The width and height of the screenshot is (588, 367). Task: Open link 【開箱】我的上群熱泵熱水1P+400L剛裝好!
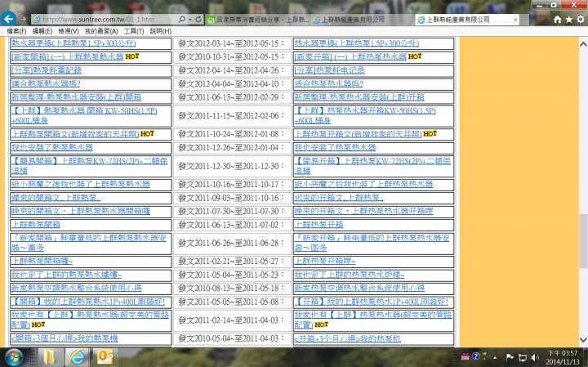88,302
